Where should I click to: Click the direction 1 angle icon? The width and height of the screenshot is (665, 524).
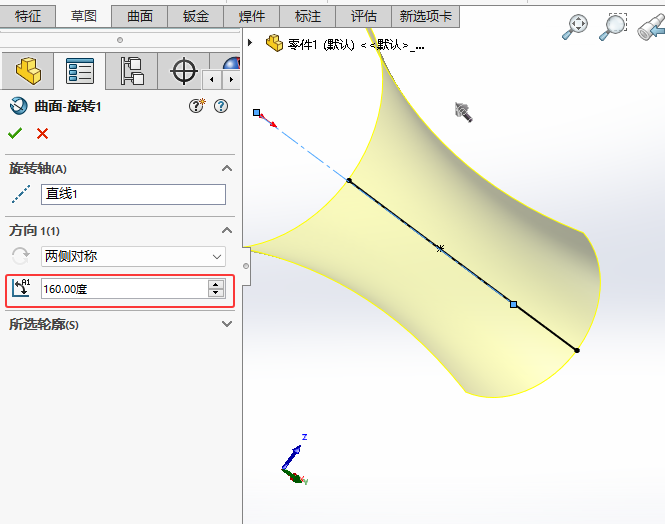pyautogui.click(x=21, y=288)
